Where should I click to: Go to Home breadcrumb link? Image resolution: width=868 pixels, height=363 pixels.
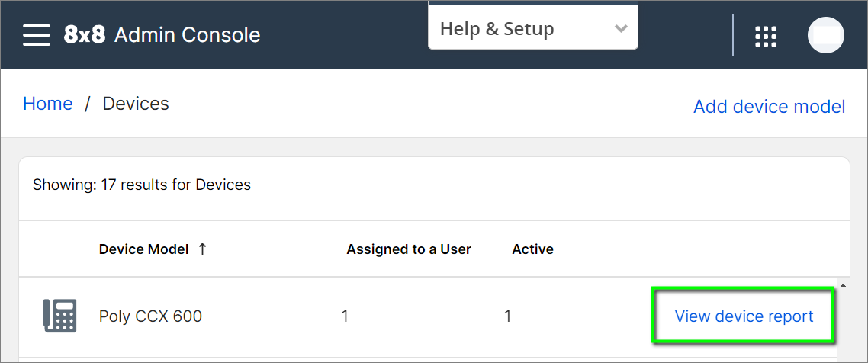click(x=47, y=104)
